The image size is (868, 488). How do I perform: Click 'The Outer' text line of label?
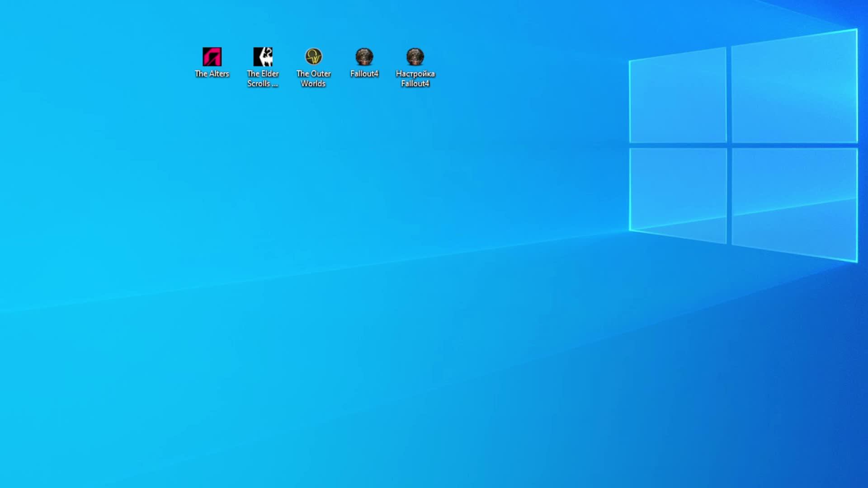click(313, 74)
